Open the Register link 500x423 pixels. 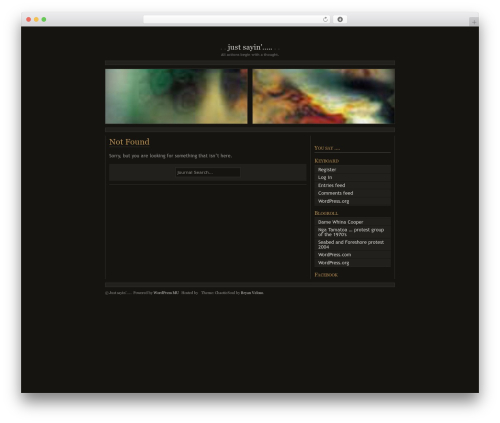coord(327,170)
